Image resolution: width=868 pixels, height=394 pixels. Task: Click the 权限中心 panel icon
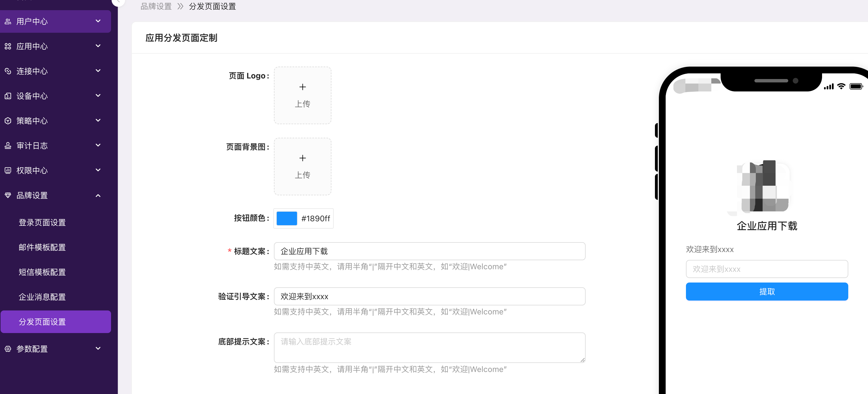tap(8, 170)
